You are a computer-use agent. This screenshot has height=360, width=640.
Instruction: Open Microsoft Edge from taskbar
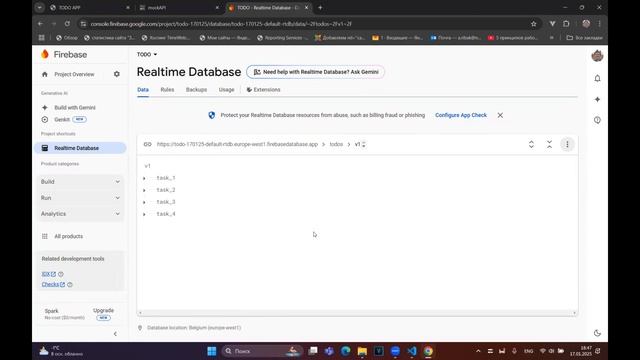(346, 351)
